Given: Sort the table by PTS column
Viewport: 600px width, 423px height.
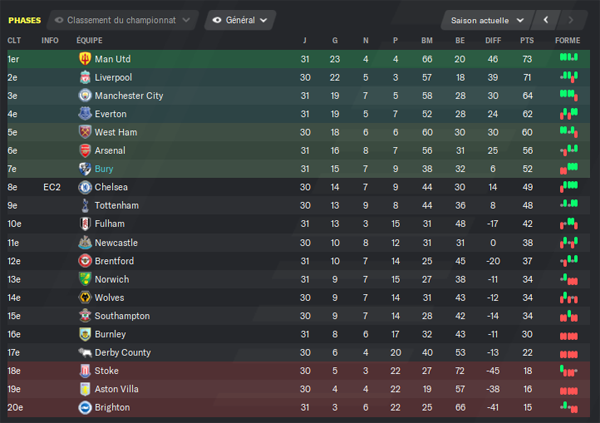Looking at the screenshot, I should [x=527, y=40].
